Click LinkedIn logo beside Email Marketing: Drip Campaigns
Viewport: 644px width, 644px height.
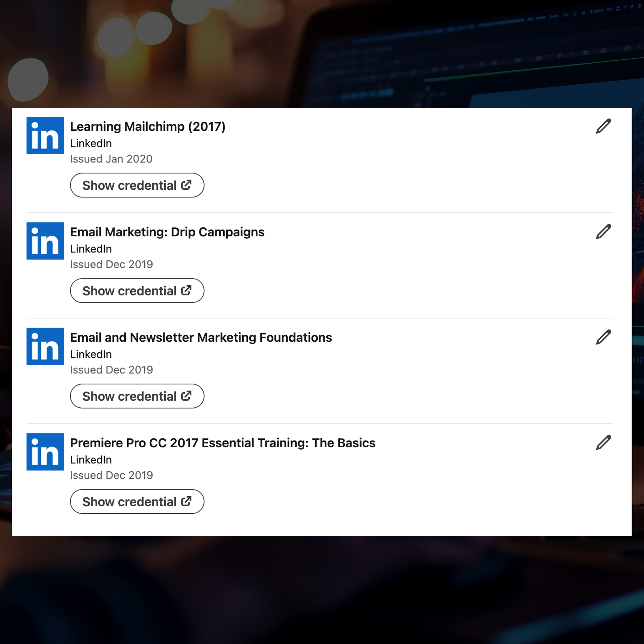(x=45, y=241)
